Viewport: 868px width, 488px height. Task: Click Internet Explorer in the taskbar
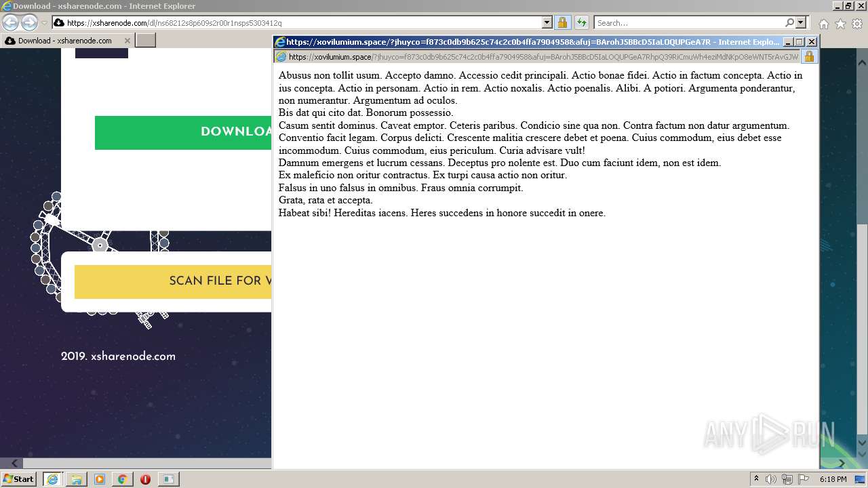(52, 479)
